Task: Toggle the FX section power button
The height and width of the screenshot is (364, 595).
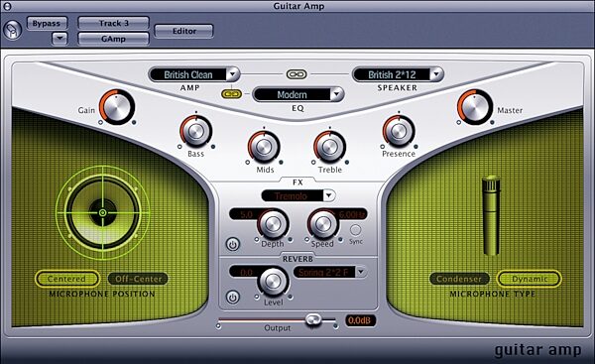Action: [x=233, y=244]
